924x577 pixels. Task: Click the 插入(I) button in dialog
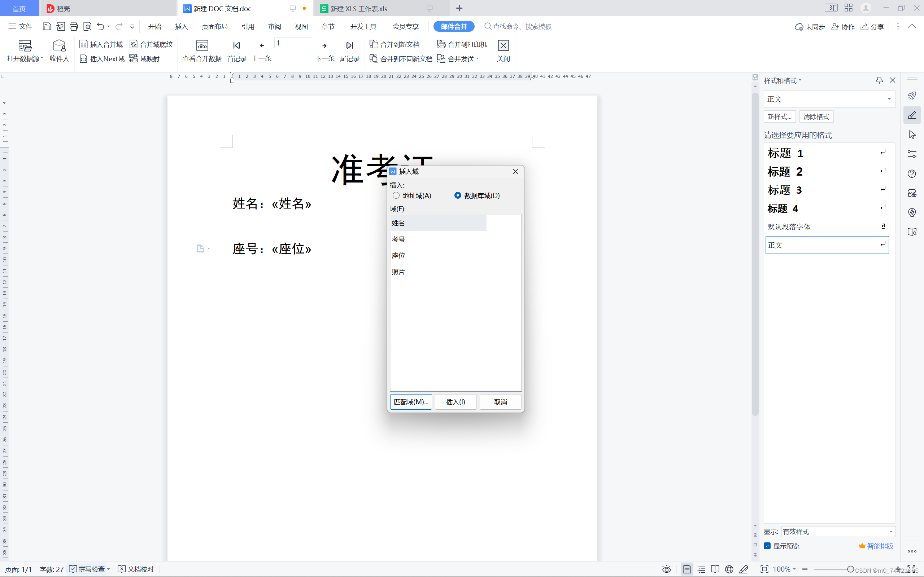(456, 402)
